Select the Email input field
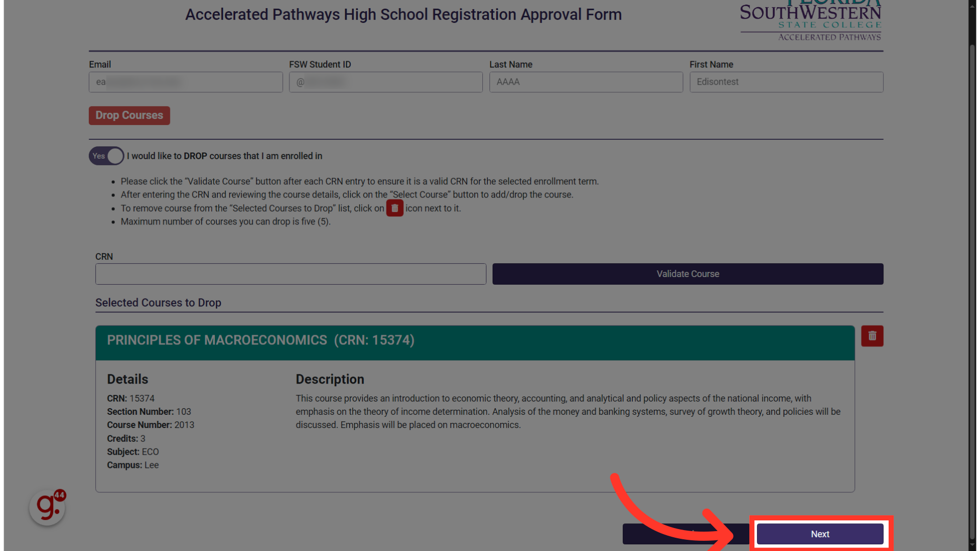Viewport: 980px width, 551px height. (185, 82)
